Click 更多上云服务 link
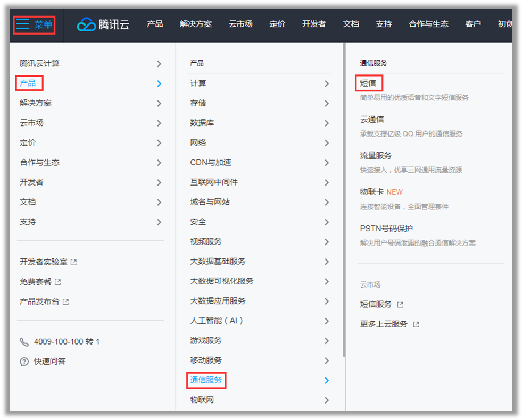 click(x=383, y=323)
